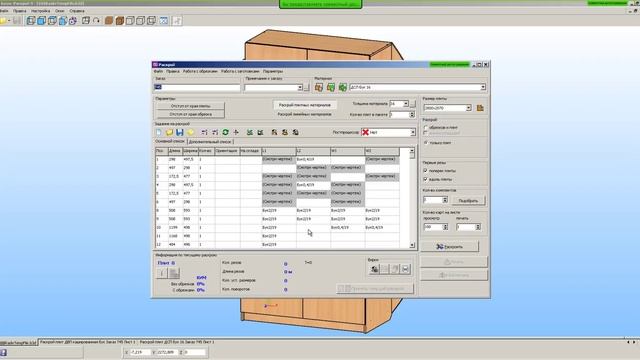Open Файл menu in Раскрой dialog

pyautogui.click(x=158, y=71)
